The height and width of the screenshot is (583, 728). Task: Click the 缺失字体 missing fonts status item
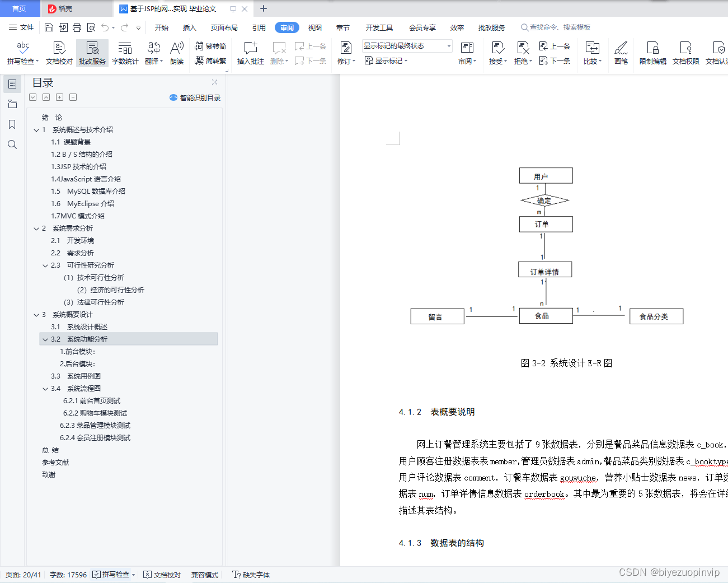(251, 575)
